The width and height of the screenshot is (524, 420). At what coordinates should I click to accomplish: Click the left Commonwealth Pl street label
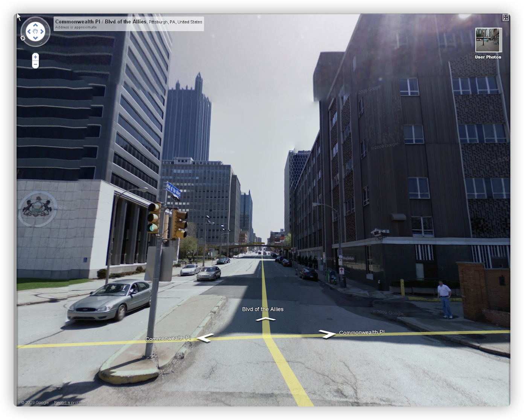tap(168, 338)
